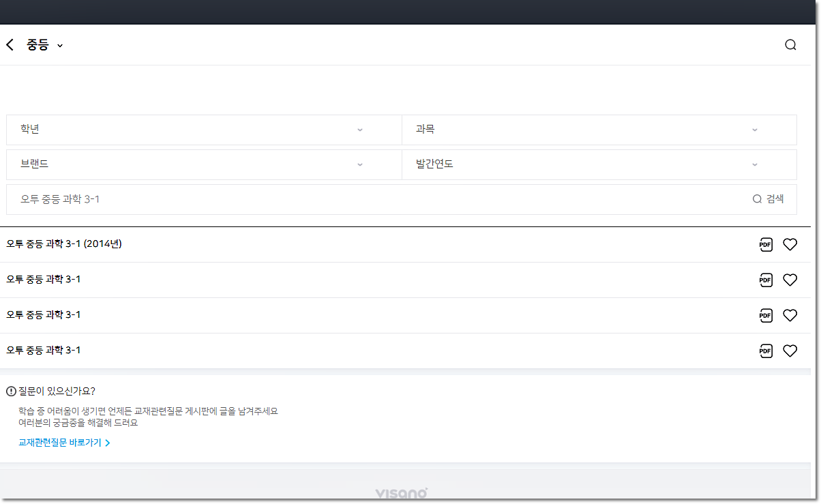Open PDF icon in fourth result row
The height and width of the screenshot is (504, 821).
[766, 351]
